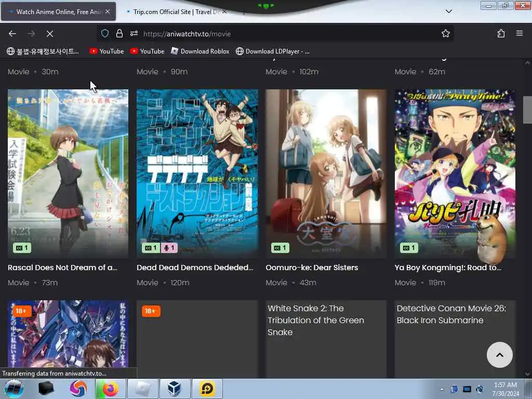Open the tracking protection shield icon
This screenshot has width=532, height=399.
click(105, 34)
